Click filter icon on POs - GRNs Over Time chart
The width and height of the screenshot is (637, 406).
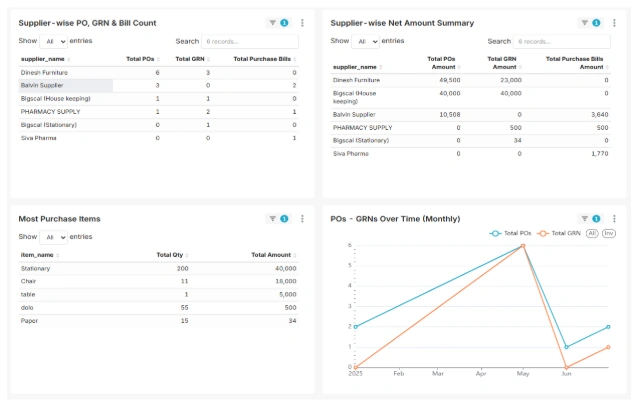coord(584,218)
